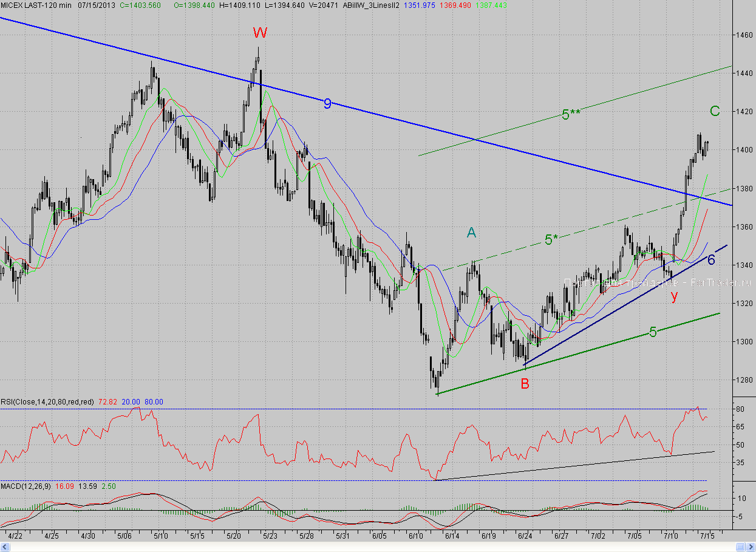Click the teal A wave label

point(471,232)
